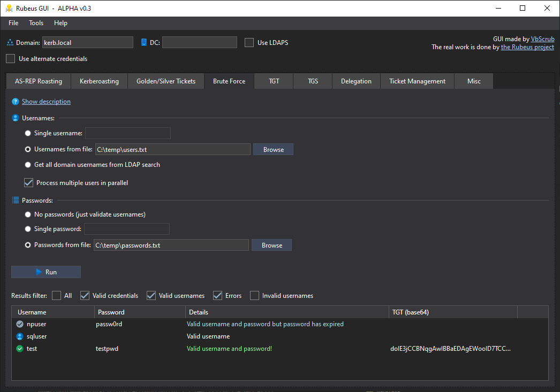The image size is (560, 392).
Task: Open the Misc tab
Action: point(474,81)
